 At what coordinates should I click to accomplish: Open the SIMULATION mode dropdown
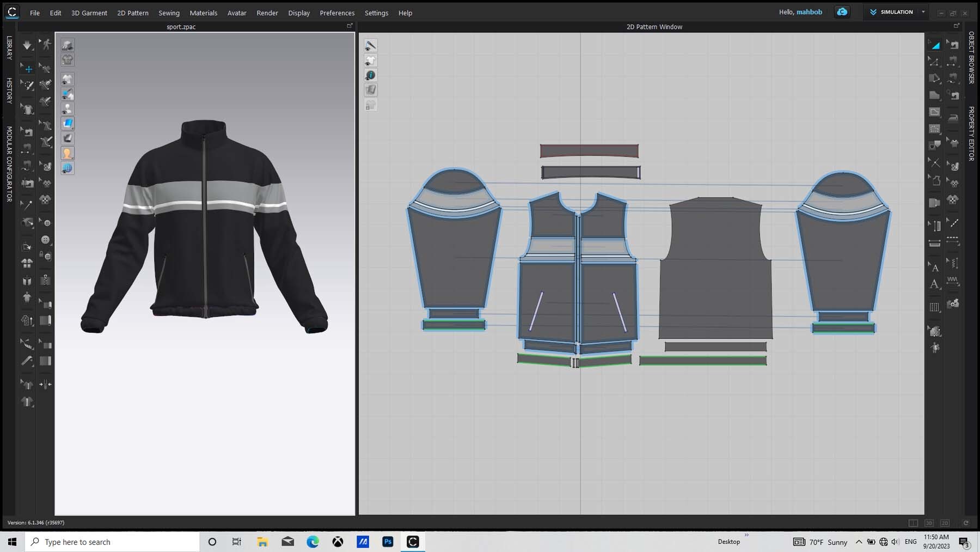[x=923, y=12]
